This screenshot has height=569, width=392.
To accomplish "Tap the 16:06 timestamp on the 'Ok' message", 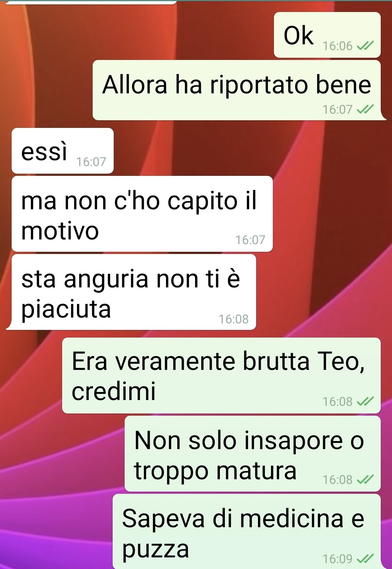I will 338,46.
